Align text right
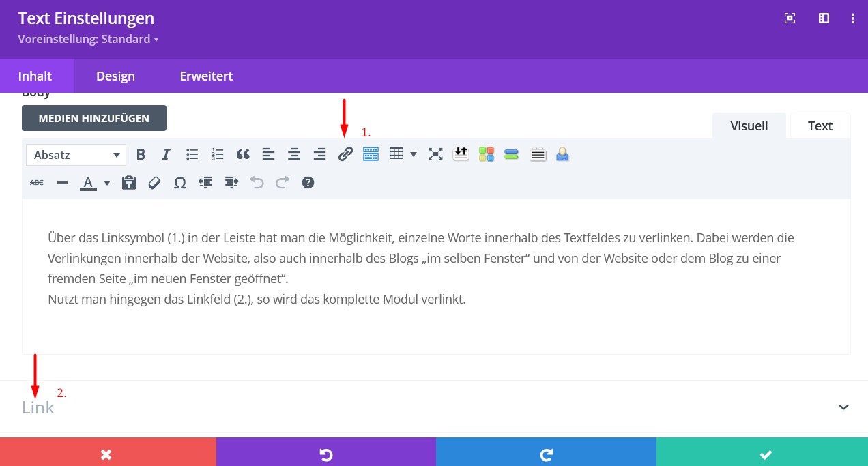868x466 pixels. click(x=319, y=154)
